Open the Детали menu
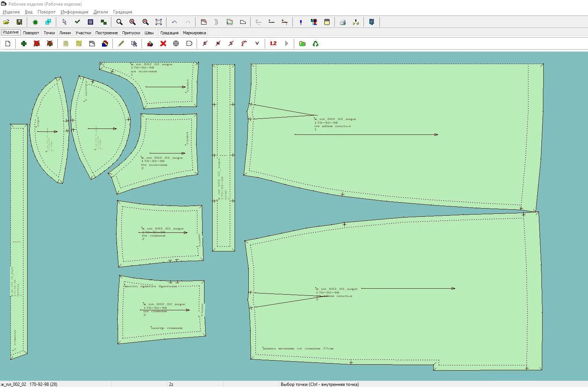Image resolution: width=588 pixels, height=387 pixels. click(101, 12)
